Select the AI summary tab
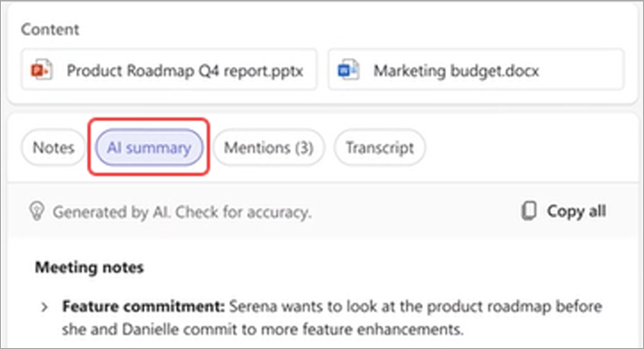 pos(150,147)
